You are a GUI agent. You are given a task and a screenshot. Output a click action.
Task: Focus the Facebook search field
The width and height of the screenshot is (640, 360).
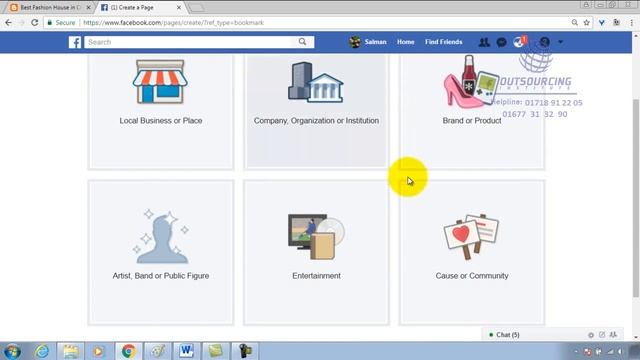click(190, 42)
